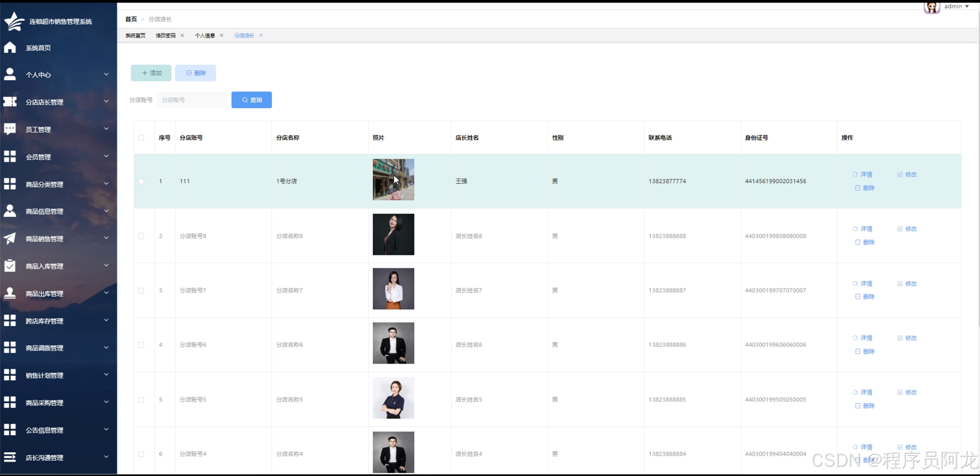Tick the select-all checkbox in table header

click(x=141, y=138)
